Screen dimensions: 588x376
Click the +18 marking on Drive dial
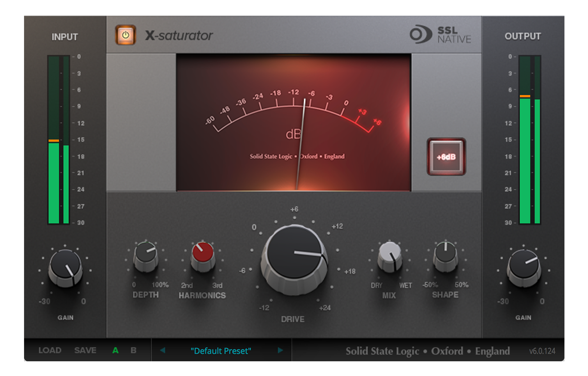click(x=350, y=271)
